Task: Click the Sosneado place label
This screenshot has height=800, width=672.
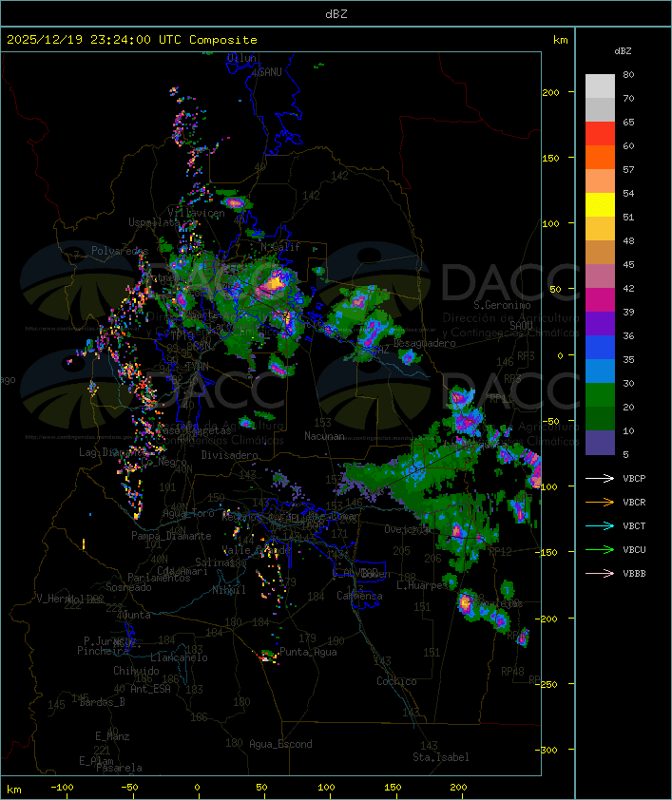Action: (x=128, y=587)
